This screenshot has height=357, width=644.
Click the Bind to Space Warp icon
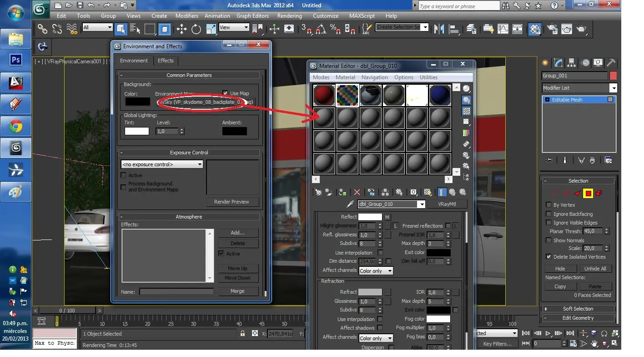coord(72,29)
